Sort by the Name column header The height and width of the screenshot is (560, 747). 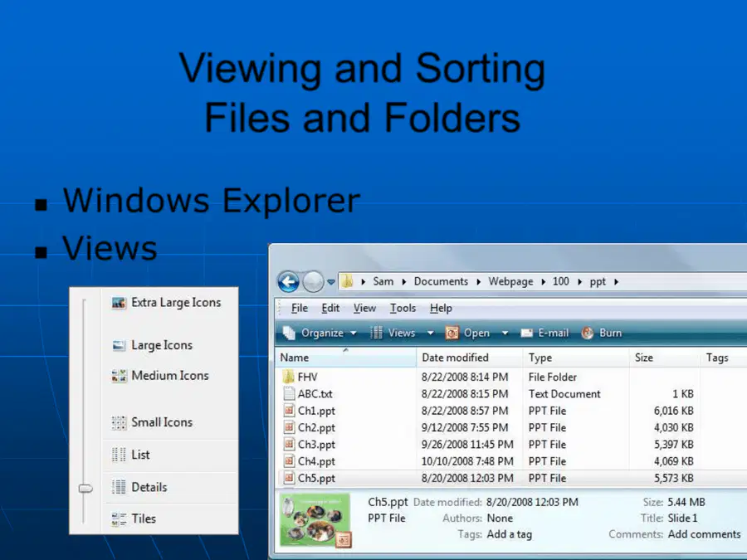click(x=346, y=358)
